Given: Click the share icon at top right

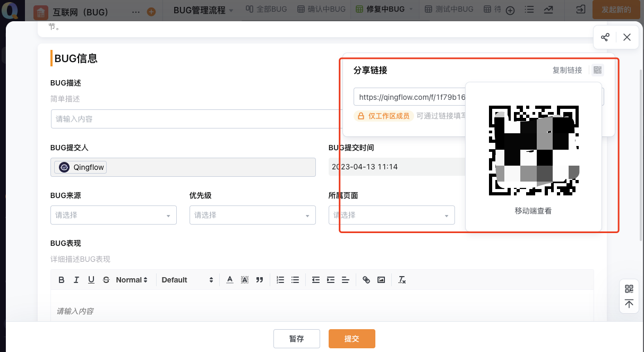Looking at the screenshot, I should pos(605,37).
